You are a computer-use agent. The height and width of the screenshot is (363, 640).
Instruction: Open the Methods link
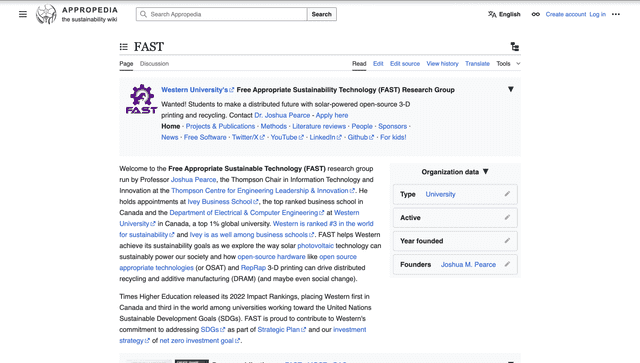pyautogui.click(x=273, y=127)
